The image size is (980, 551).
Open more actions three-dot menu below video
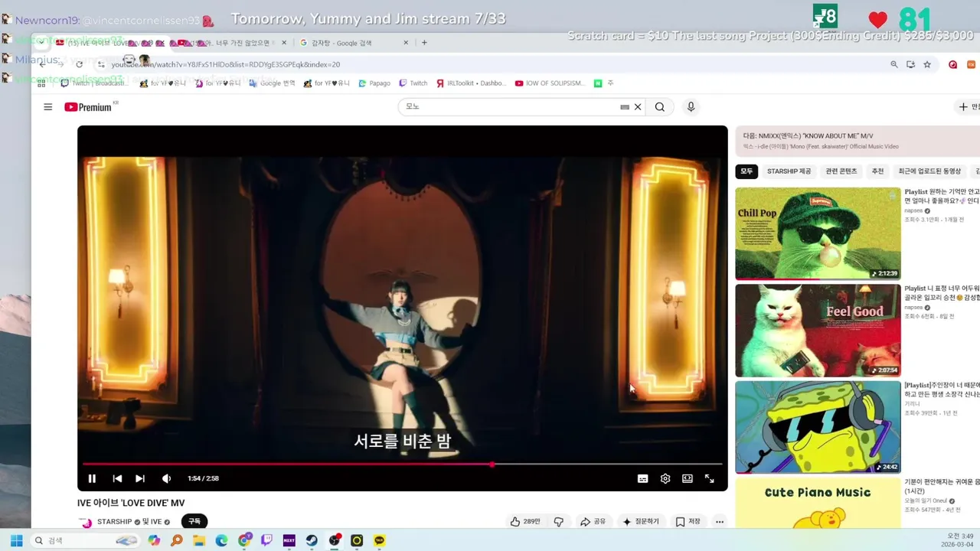[719, 521]
